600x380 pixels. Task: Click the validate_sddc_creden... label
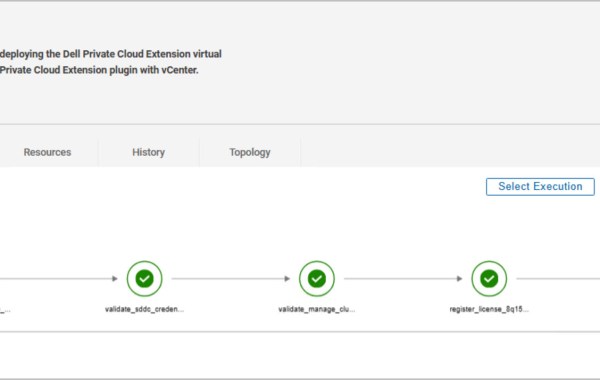click(145, 309)
